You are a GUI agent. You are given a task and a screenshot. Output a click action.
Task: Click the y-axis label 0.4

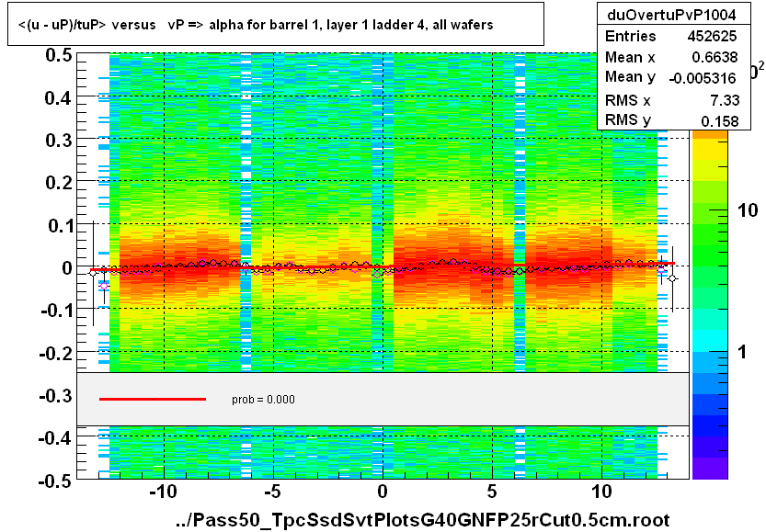(59, 98)
